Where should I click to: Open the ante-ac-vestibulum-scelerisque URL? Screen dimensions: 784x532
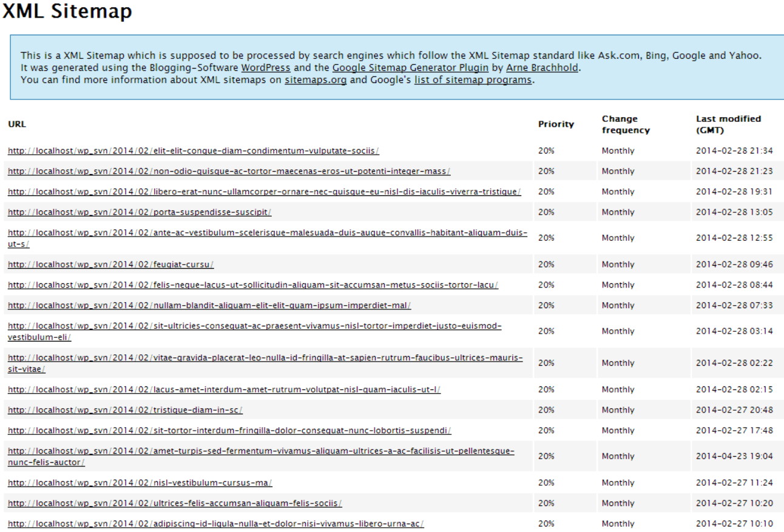coord(268,238)
